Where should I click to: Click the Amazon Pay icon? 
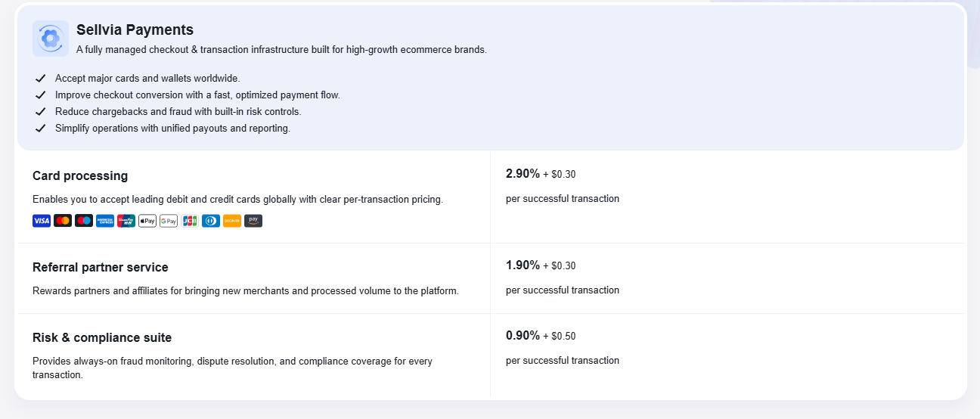click(253, 221)
